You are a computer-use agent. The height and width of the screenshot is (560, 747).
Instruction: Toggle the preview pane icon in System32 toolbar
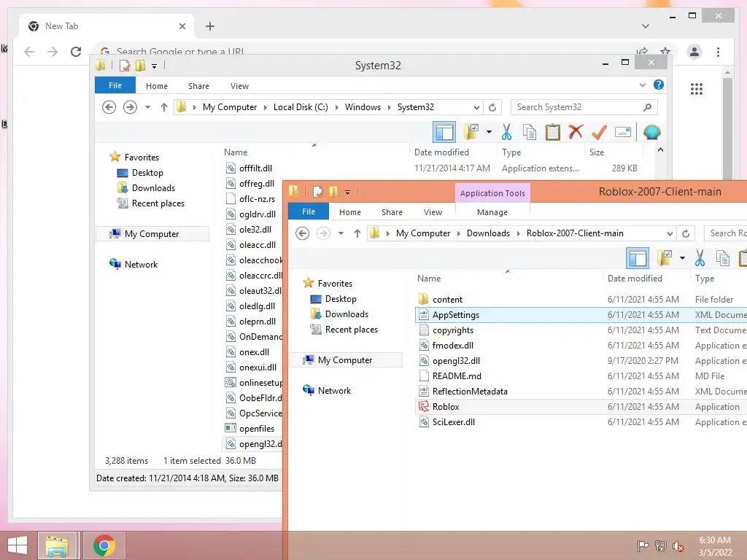[x=444, y=132]
